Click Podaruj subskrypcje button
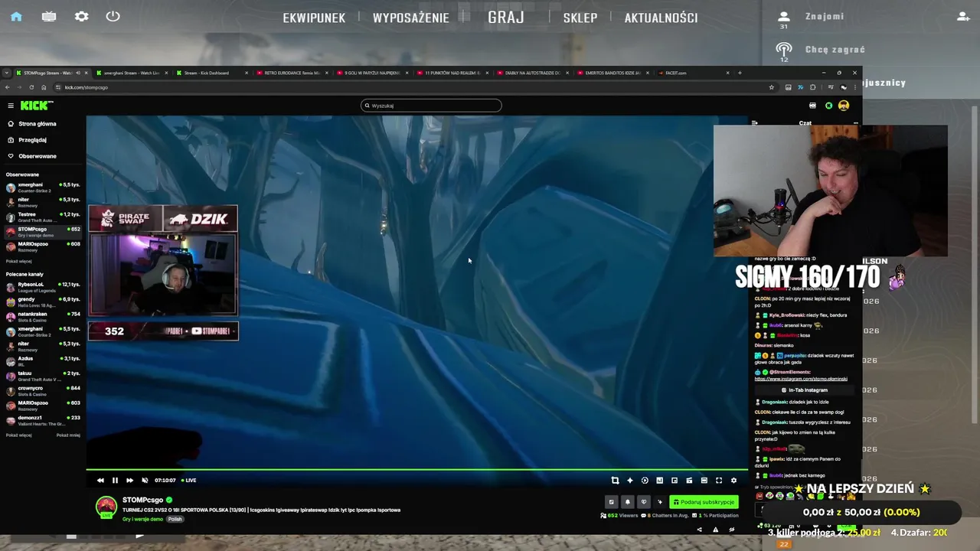This screenshot has height=551, width=980. [704, 502]
